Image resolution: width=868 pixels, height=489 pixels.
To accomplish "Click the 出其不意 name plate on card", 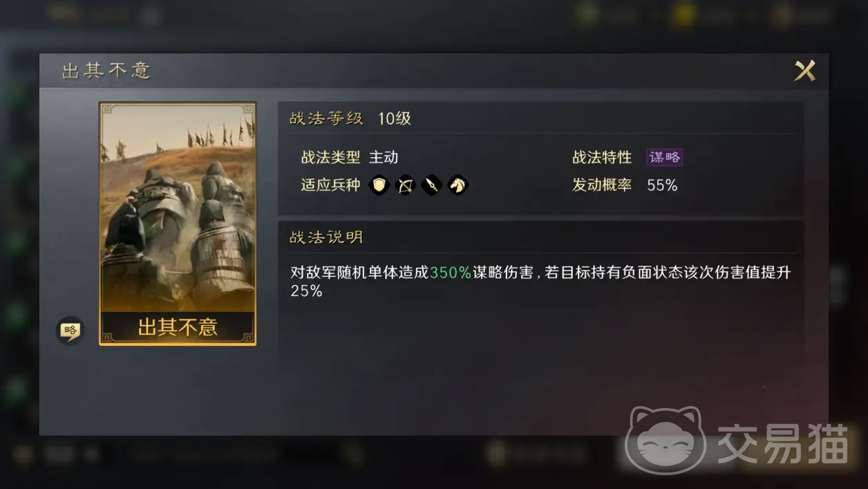I will point(178,326).
